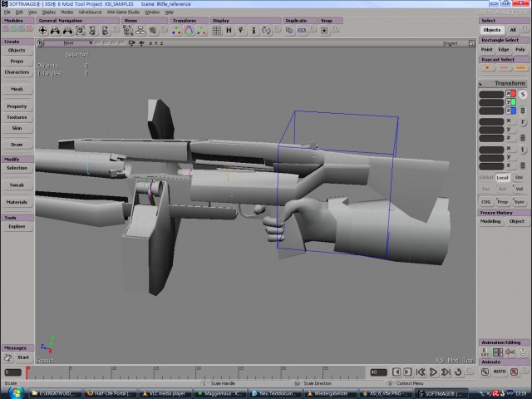Open the scale options menu lines
Image resolution: width=532 pixels, height=399 pixels.
click(x=523, y=111)
